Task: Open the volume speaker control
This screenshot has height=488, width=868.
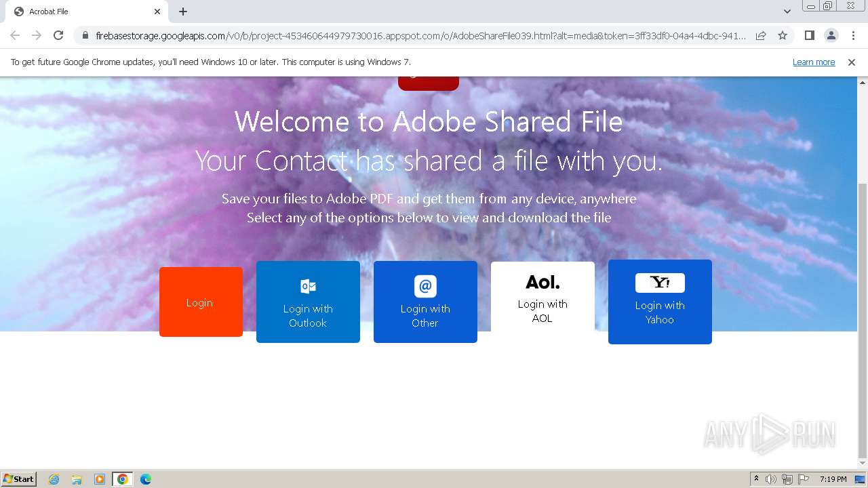Action: (771, 479)
